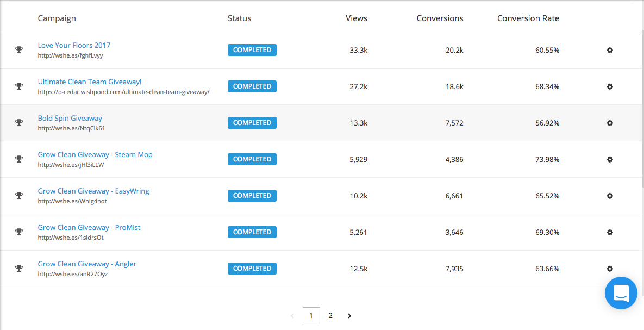Select page 2 in pagination
Screen dimensions: 644x330
[330, 316]
